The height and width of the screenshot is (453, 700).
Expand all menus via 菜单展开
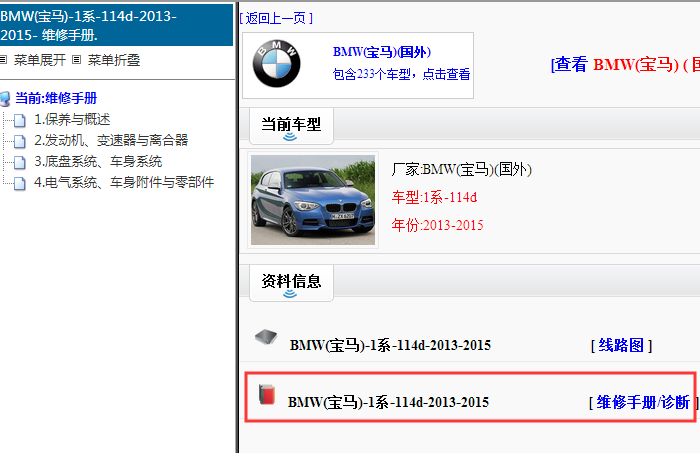[40, 60]
